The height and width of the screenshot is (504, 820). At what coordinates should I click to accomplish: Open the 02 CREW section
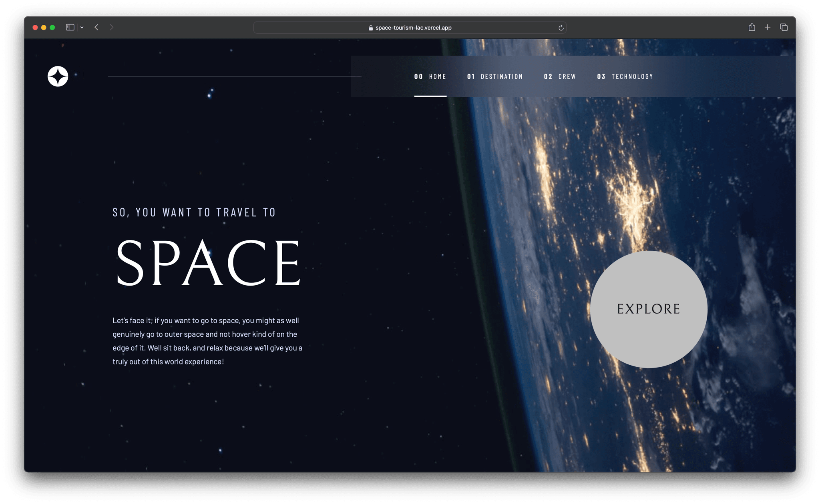[560, 76]
